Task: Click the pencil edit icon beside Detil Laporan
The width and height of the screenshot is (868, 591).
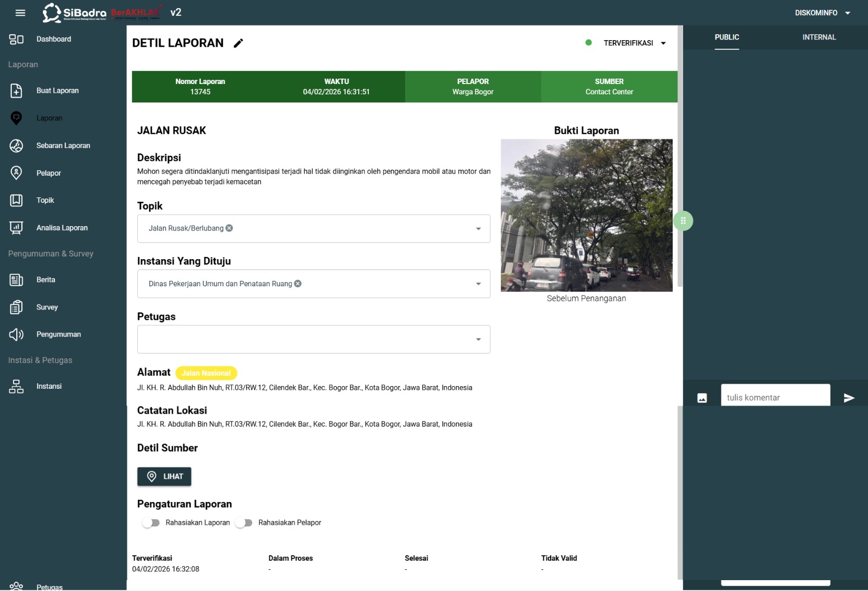Action: [x=238, y=43]
